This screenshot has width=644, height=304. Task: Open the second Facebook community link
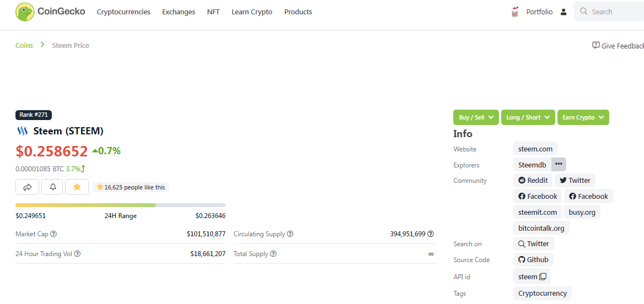coord(588,196)
